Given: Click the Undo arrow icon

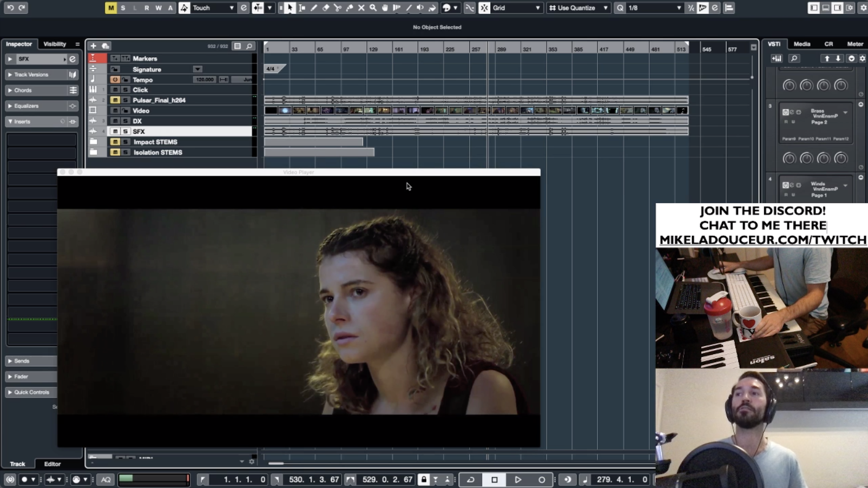Looking at the screenshot, I should click(10, 8).
